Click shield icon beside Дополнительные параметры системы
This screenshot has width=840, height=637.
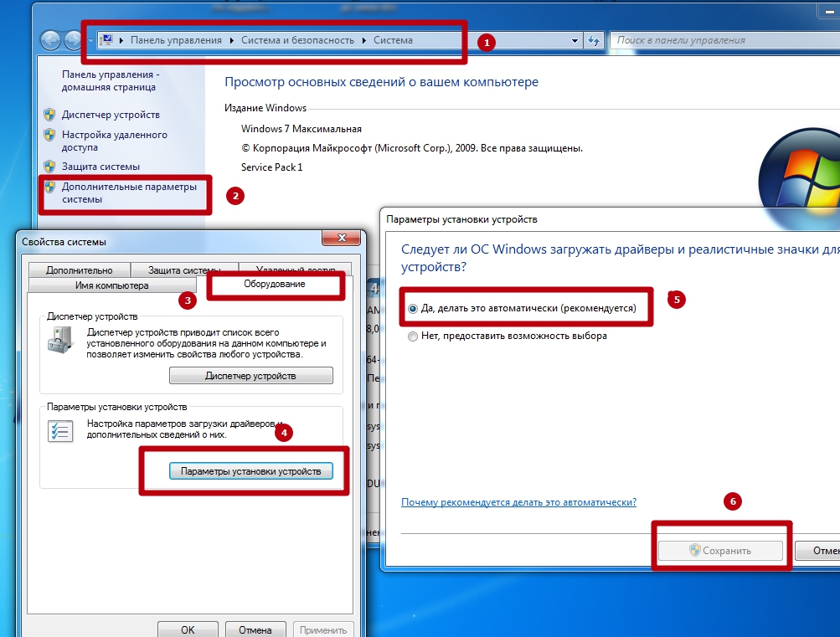click(x=49, y=187)
